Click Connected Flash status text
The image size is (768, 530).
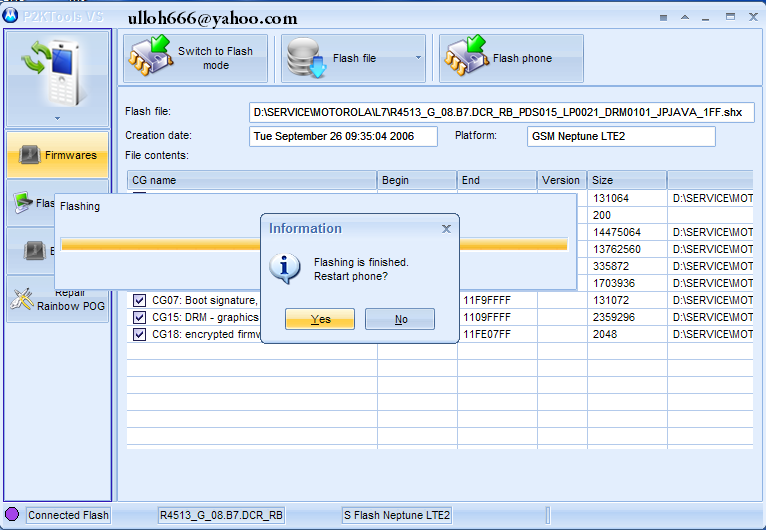click(x=68, y=515)
